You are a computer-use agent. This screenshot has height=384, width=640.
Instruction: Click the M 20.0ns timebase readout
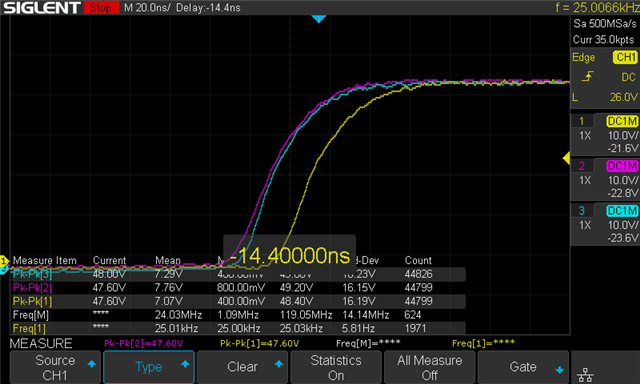tap(147, 8)
